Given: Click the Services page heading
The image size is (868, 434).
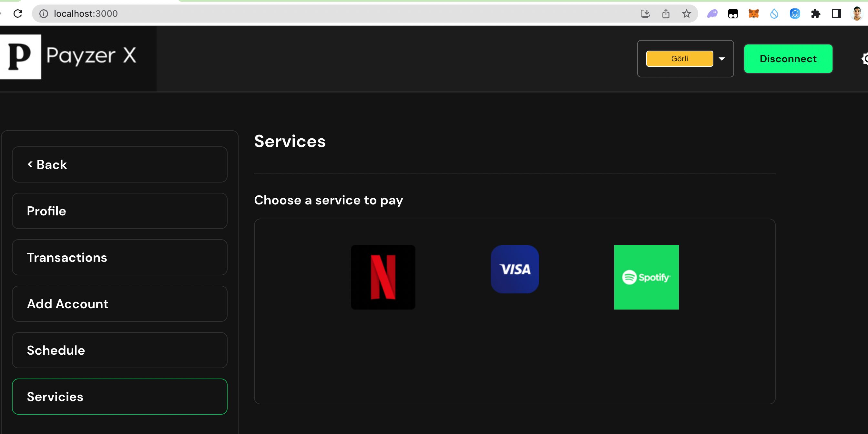Looking at the screenshot, I should click(x=290, y=141).
